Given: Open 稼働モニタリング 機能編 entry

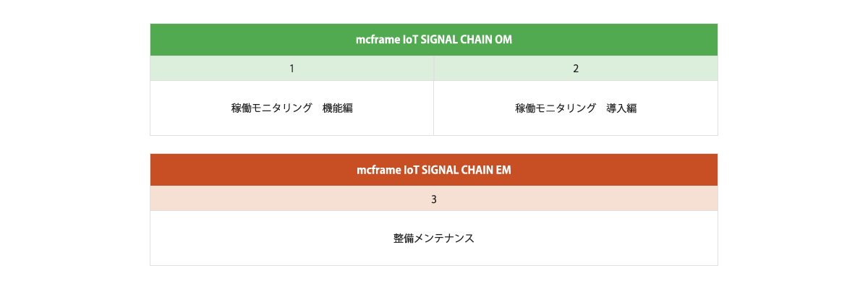Looking at the screenshot, I should (292, 108).
